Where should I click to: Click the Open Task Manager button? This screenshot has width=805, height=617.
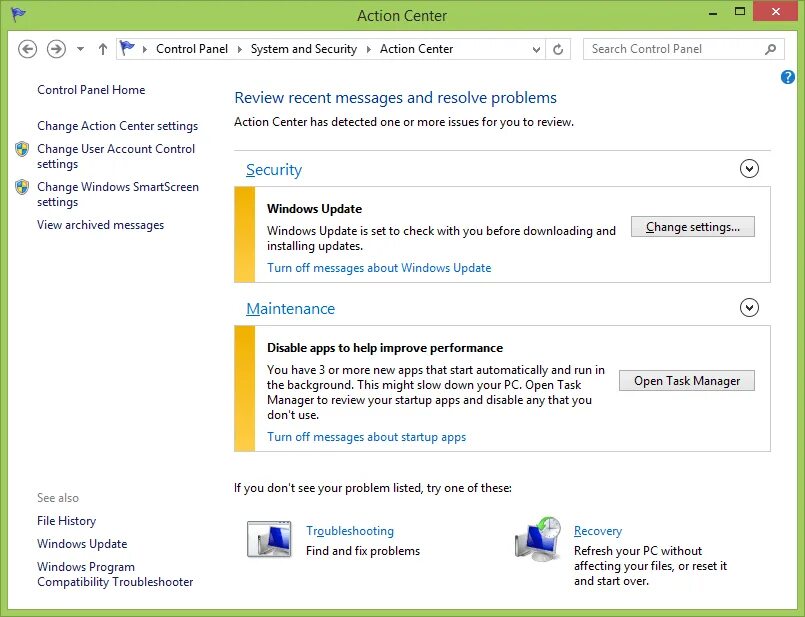coord(687,380)
